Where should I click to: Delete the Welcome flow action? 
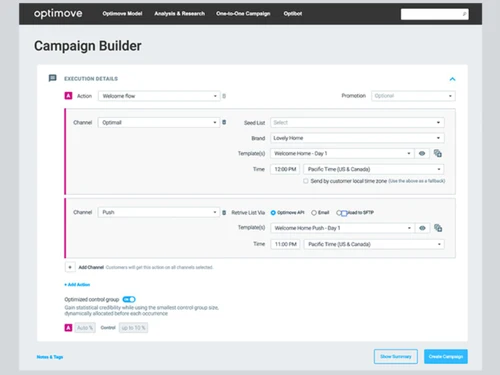(224, 96)
